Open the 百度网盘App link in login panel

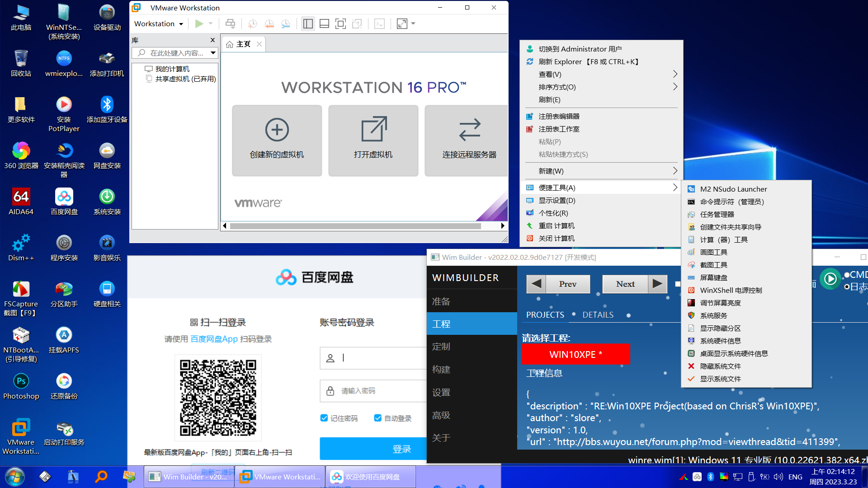click(214, 339)
